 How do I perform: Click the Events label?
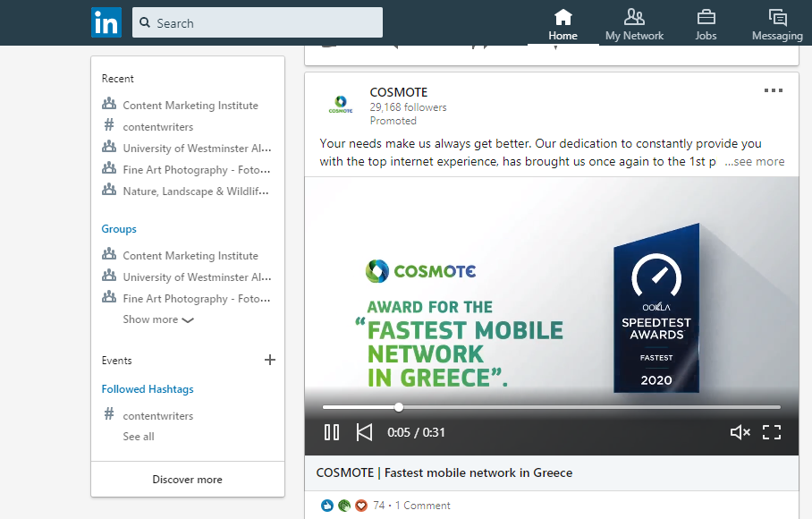116,361
